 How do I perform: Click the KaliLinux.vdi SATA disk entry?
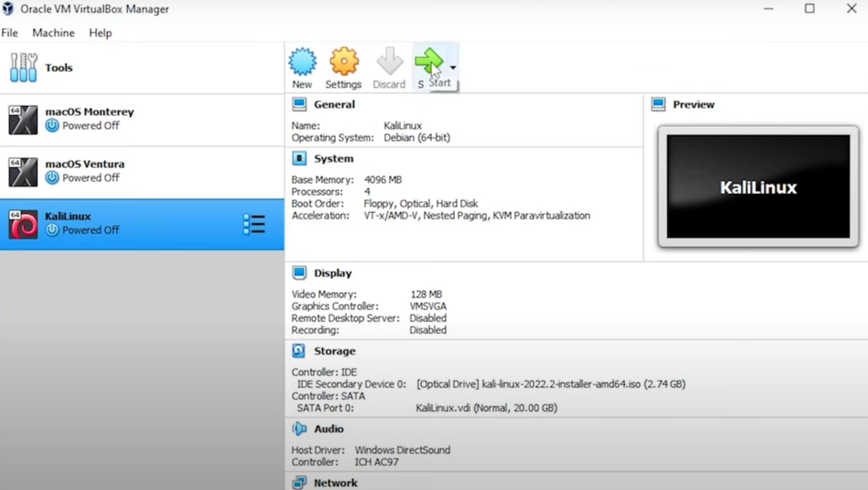point(486,408)
